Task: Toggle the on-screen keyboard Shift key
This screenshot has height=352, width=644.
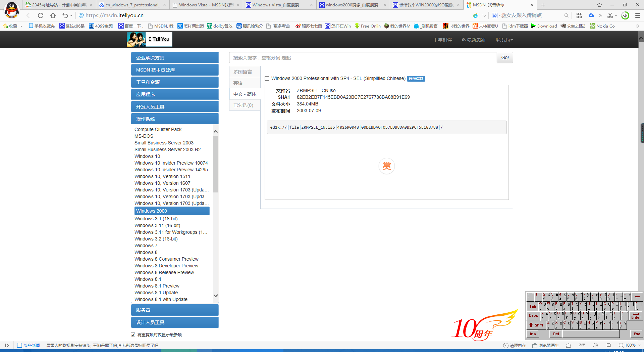Action: tap(536, 325)
